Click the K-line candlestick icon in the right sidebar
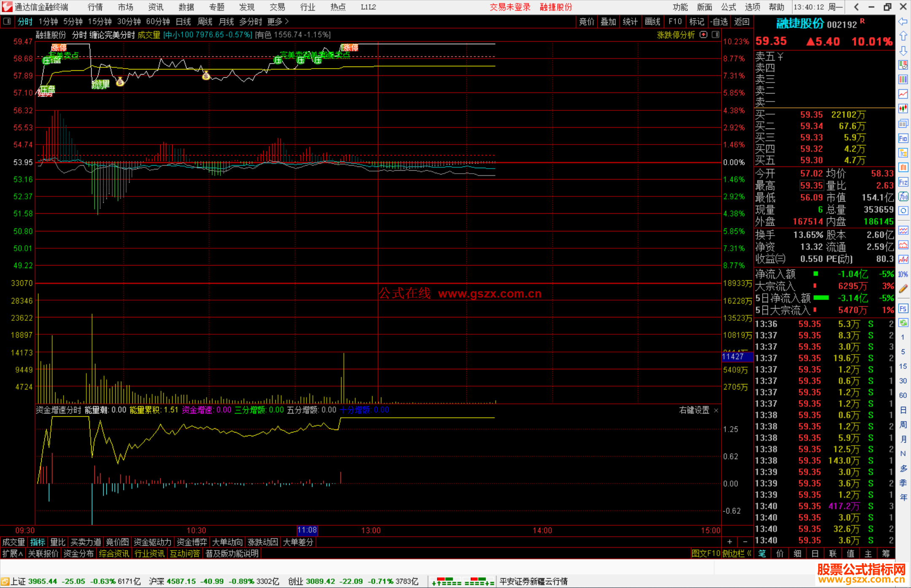The height and width of the screenshot is (588, 911). [x=903, y=108]
